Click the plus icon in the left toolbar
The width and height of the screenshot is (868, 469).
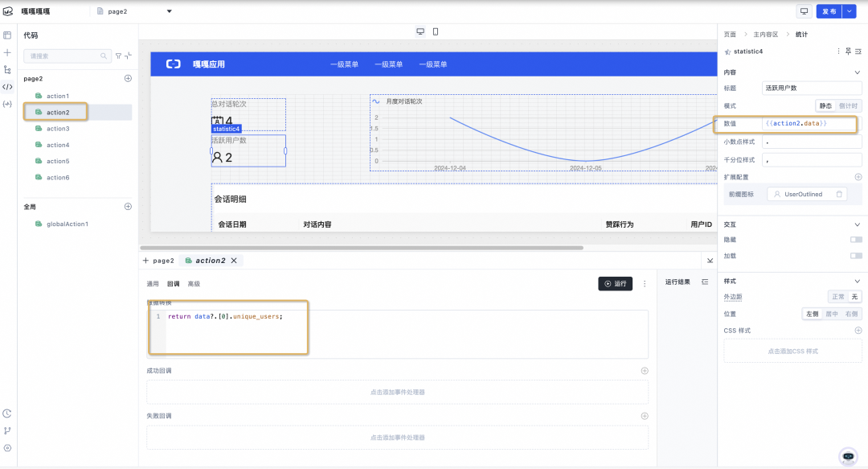point(9,51)
